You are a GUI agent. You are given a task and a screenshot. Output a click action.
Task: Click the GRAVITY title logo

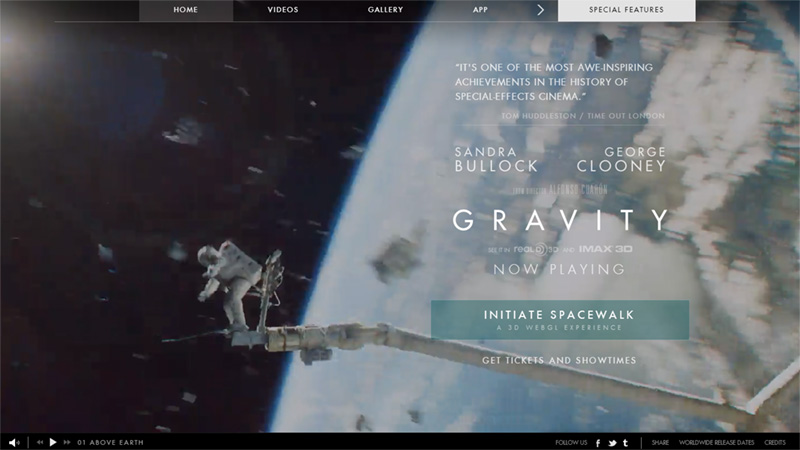560,220
